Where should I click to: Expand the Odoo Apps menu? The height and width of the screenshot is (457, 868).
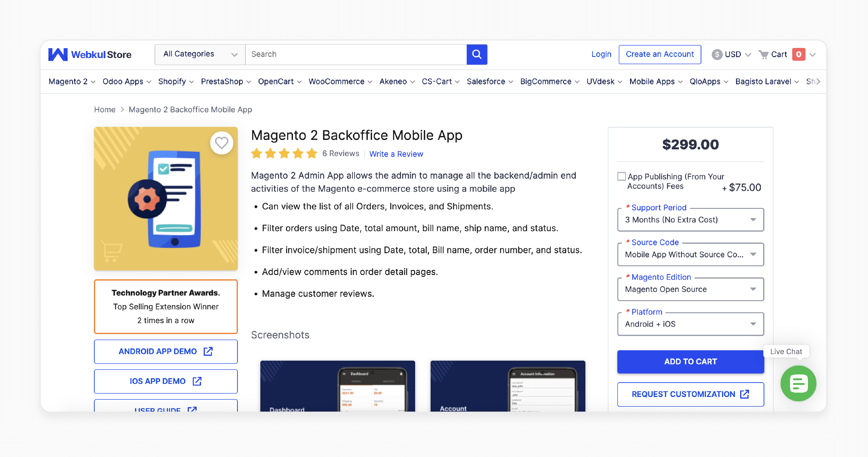pos(127,82)
